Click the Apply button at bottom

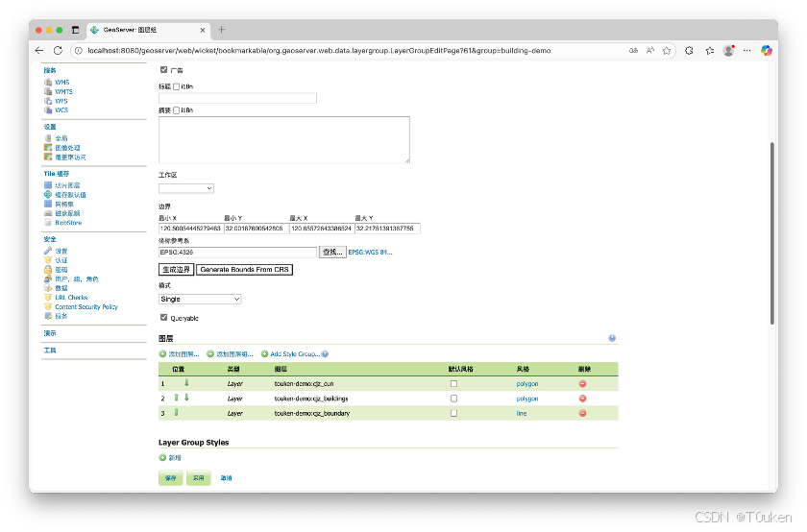click(x=199, y=478)
